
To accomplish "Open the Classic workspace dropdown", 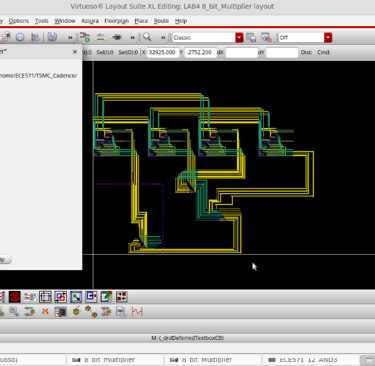I will click(239, 38).
